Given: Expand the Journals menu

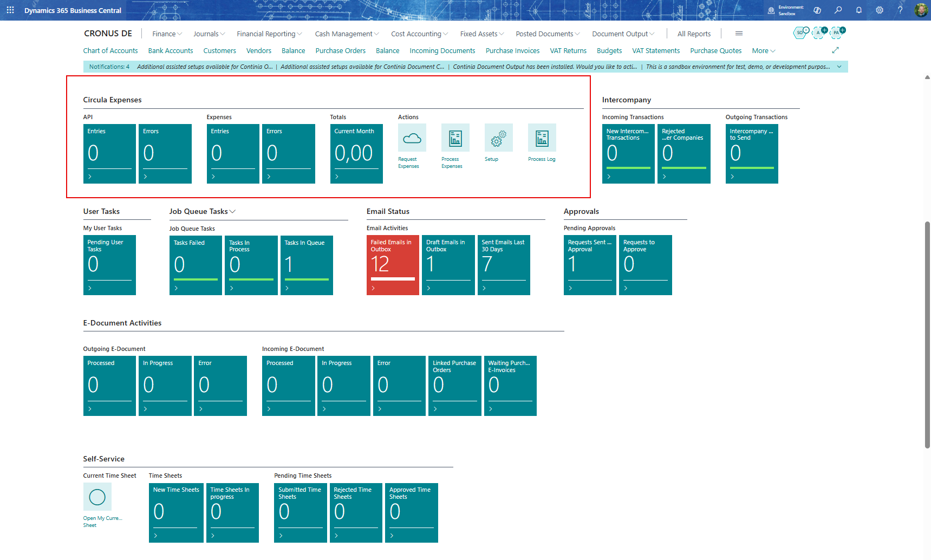Looking at the screenshot, I should point(209,34).
